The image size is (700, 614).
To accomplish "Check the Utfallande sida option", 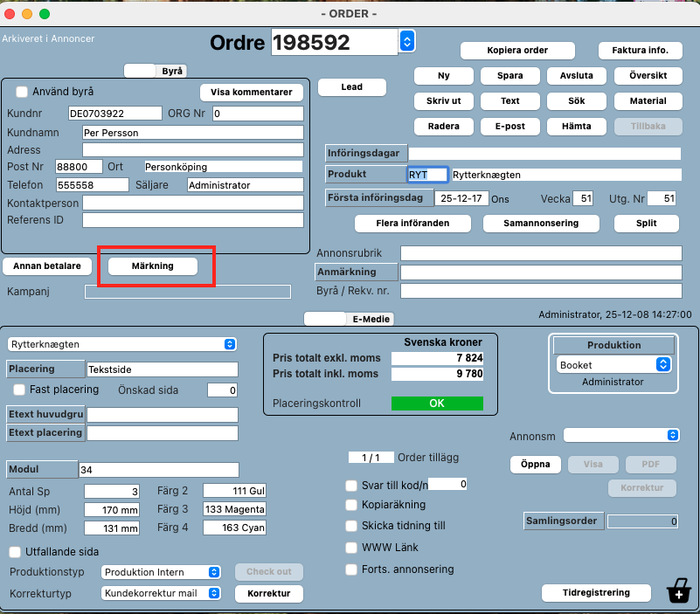I will (15, 552).
